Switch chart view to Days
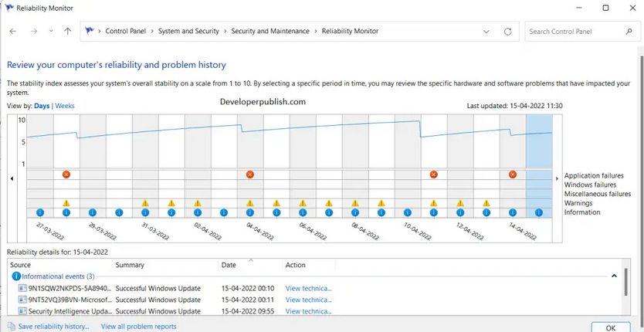644x332 pixels. pyautogui.click(x=42, y=106)
